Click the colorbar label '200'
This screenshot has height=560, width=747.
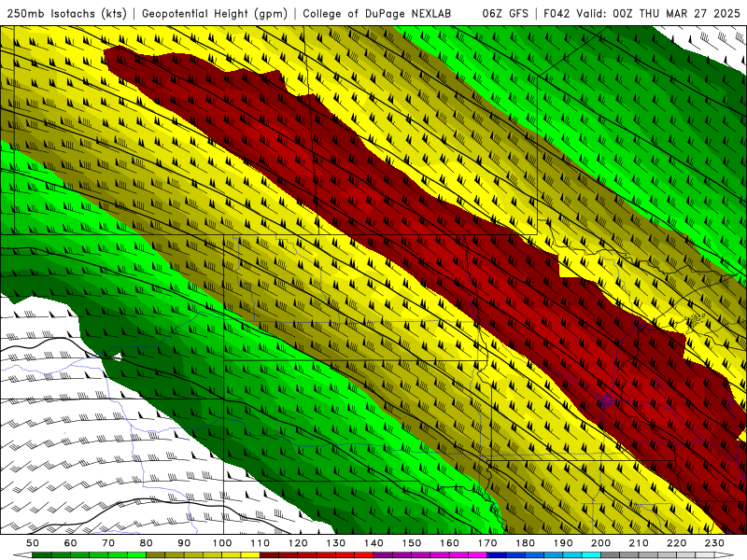click(600, 543)
